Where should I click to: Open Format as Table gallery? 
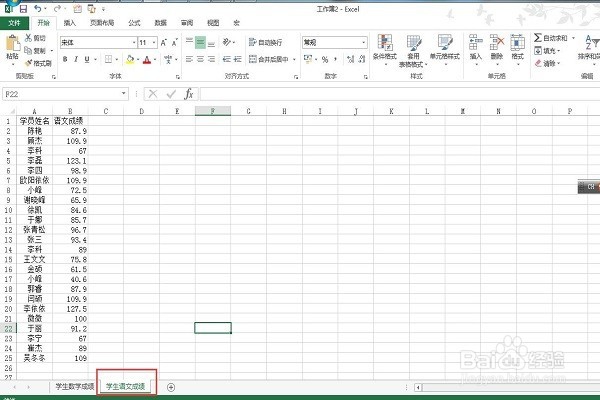click(x=413, y=50)
